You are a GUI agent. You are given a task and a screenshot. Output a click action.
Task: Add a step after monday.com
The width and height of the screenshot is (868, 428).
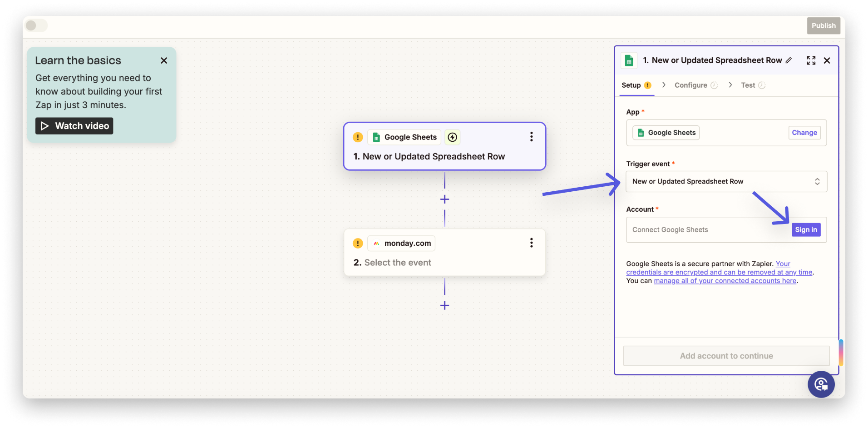point(445,305)
